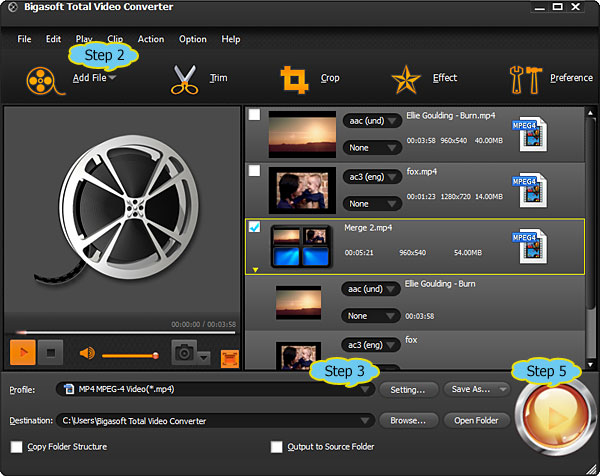Open the Action menu
This screenshot has height=476, width=600.
pos(151,39)
